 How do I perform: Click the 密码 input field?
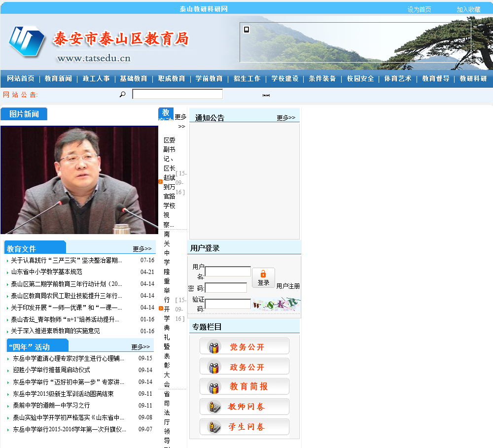coord(226,287)
